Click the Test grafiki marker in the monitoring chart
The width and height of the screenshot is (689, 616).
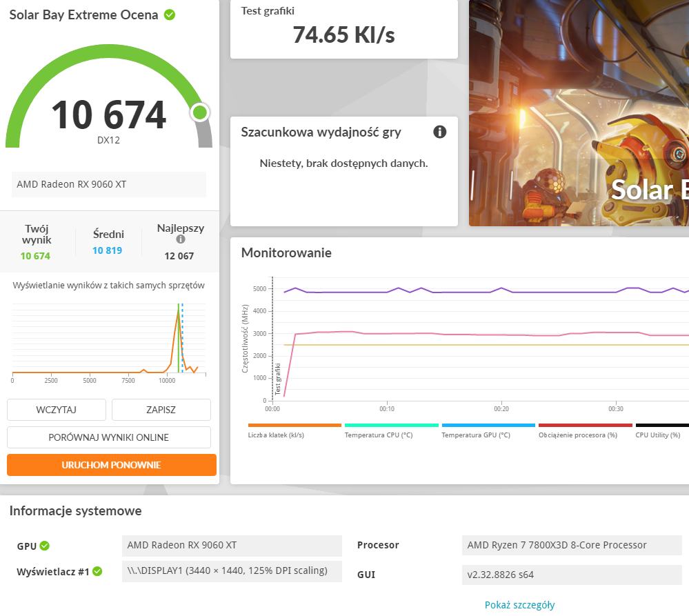[x=278, y=379]
